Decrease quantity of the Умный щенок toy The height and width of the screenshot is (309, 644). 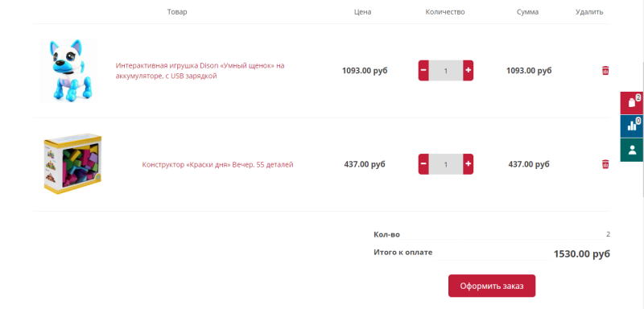click(423, 71)
